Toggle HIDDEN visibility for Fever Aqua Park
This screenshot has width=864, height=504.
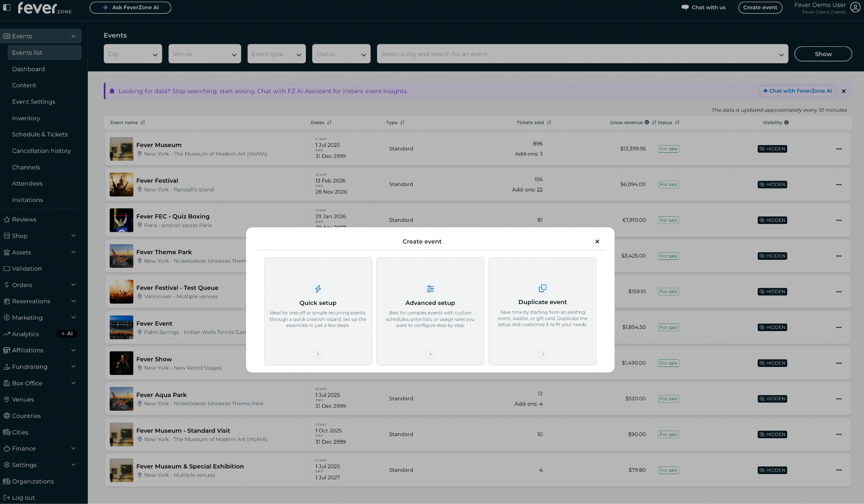tap(772, 399)
